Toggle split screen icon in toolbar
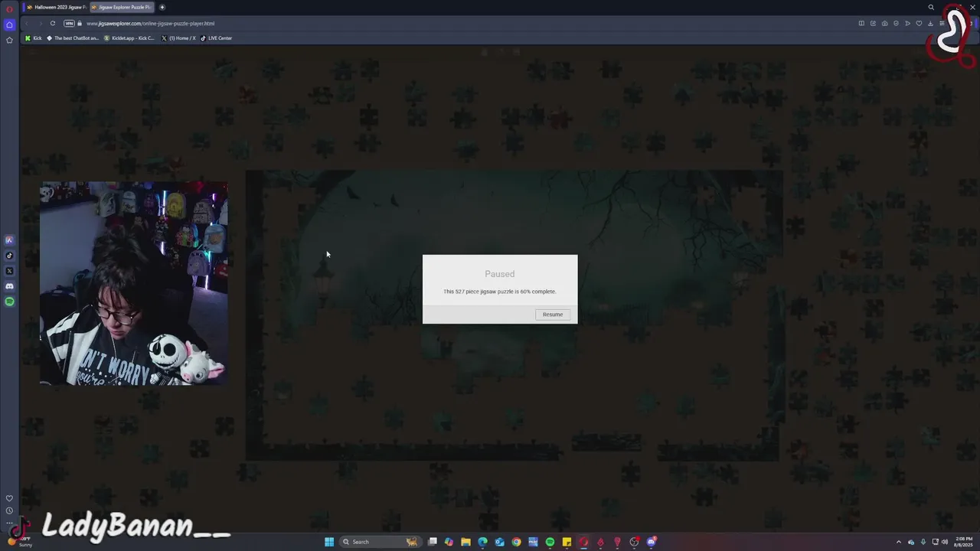 [x=861, y=23]
